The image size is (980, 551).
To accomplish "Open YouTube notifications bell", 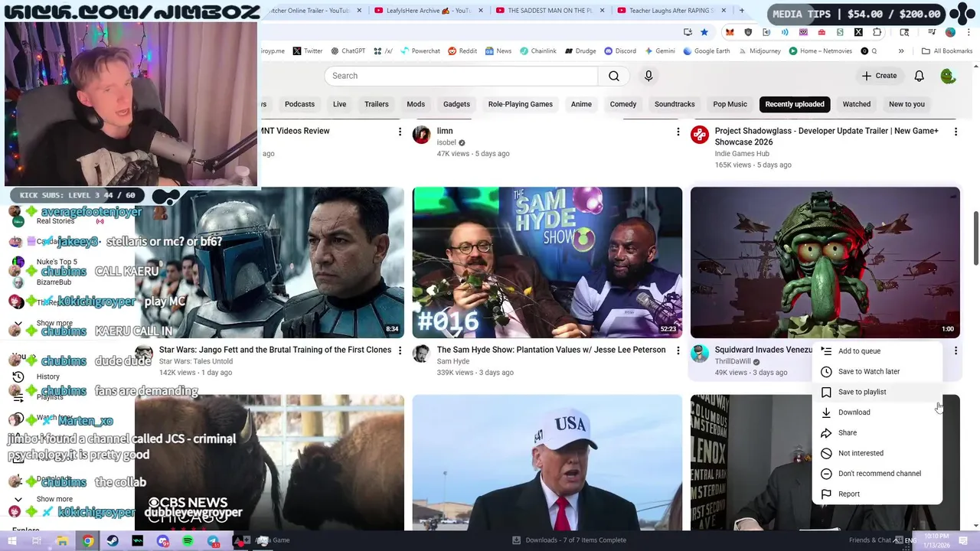I will [919, 76].
